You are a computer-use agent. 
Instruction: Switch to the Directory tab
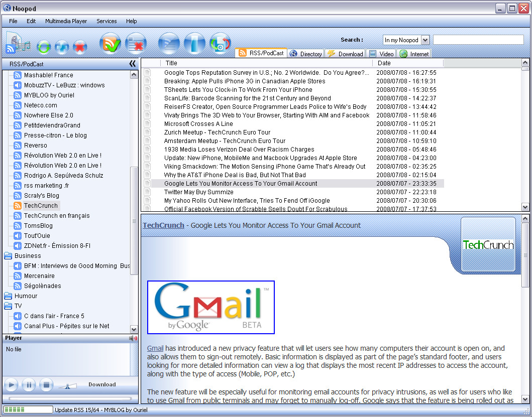click(x=306, y=54)
